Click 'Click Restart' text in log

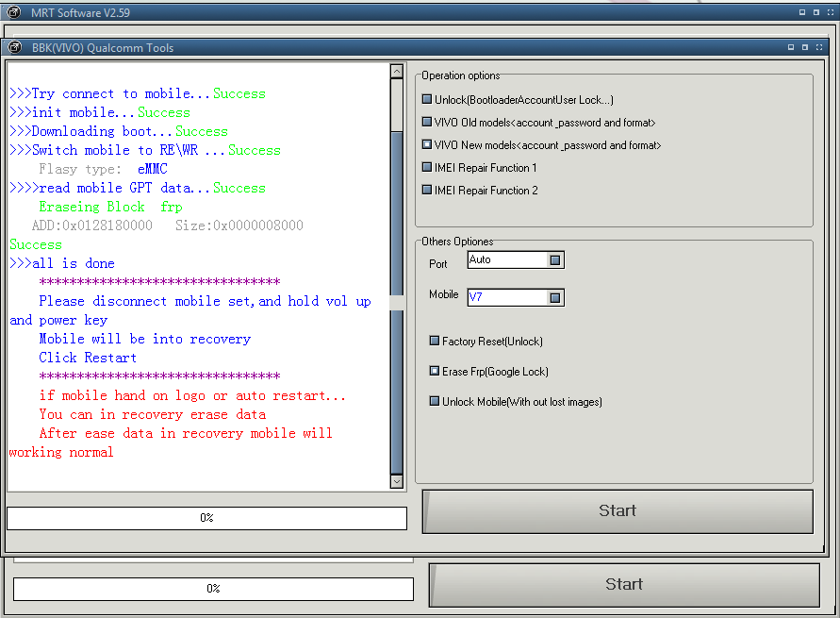click(88, 358)
